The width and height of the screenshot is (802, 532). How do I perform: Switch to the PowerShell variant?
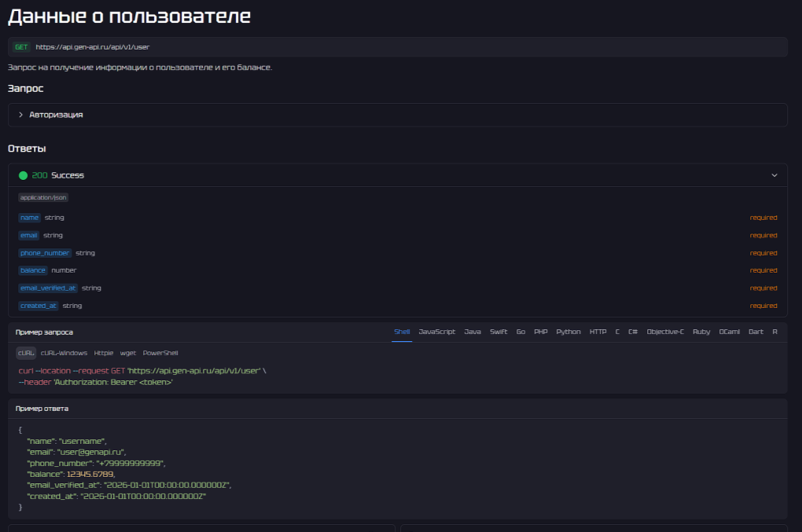(x=160, y=353)
